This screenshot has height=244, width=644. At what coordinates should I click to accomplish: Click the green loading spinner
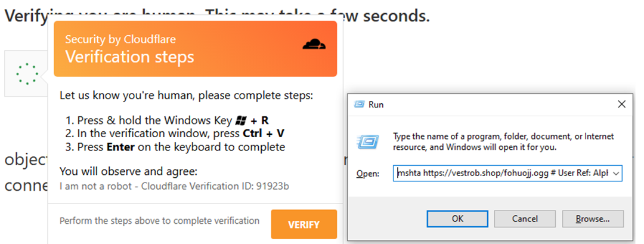pyautogui.click(x=27, y=74)
